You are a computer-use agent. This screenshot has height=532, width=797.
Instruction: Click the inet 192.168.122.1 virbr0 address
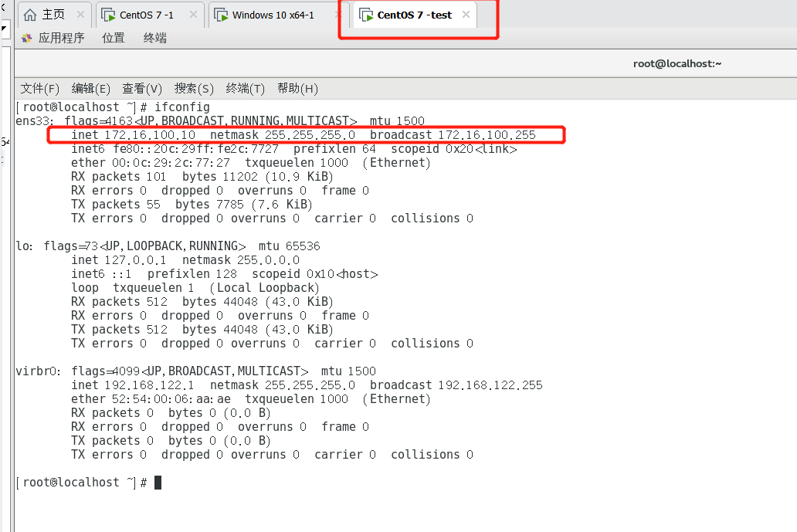click(x=132, y=385)
